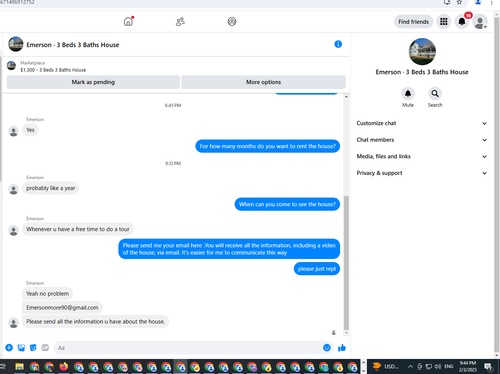Select the message "Yes" from Emerson
The height and width of the screenshot is (374, 500).
[30, 130]
